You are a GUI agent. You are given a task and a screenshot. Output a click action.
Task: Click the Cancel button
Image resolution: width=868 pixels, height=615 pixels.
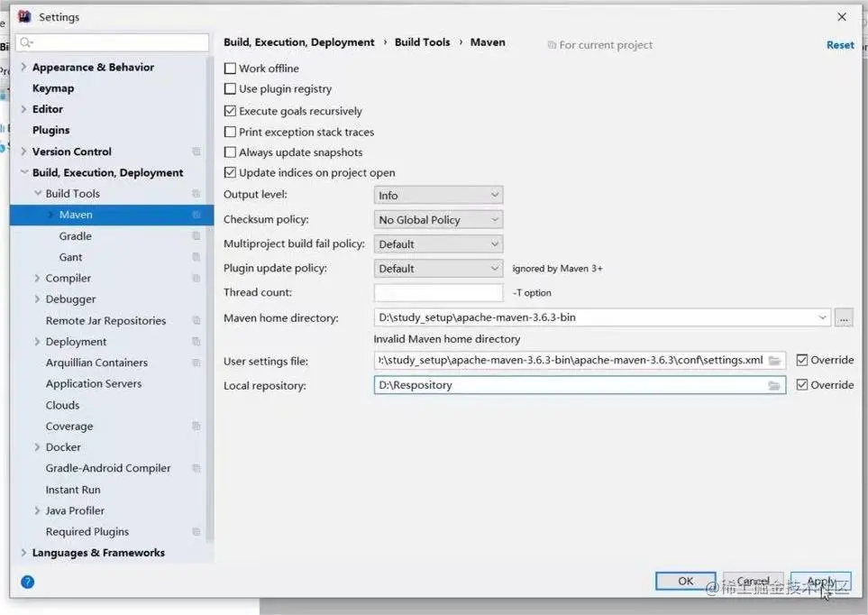coord(753,581)
